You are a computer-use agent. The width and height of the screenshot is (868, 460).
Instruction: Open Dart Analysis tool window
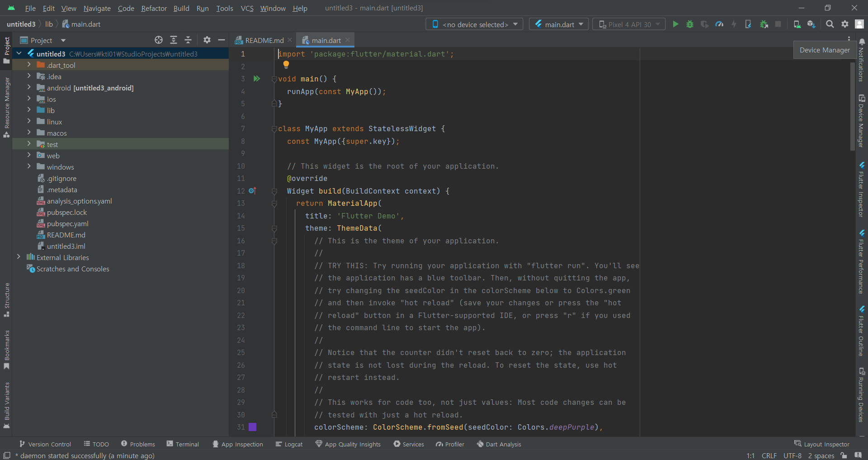click(x=499, y=444)
